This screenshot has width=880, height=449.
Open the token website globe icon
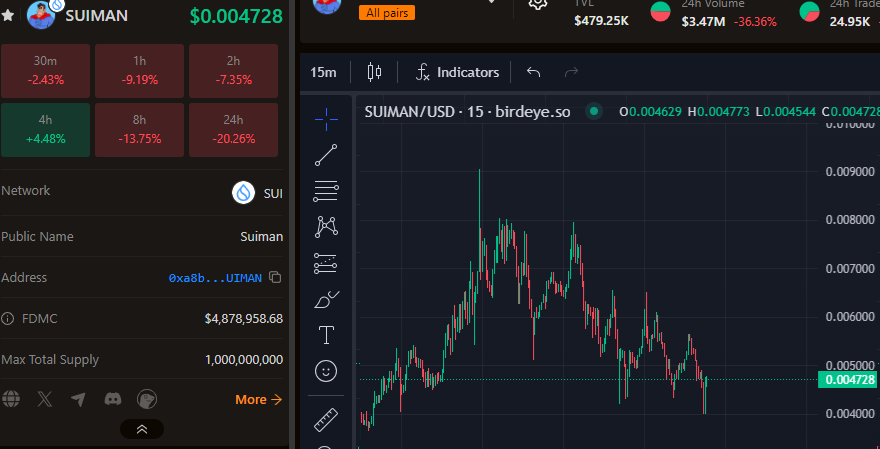click(11, 399)
